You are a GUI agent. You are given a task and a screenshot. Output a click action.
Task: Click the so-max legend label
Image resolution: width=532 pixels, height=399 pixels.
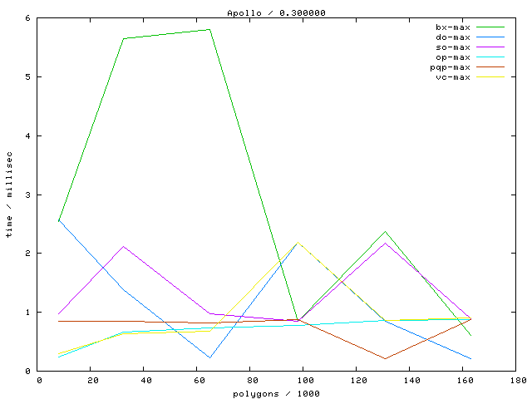pos(453,47)
